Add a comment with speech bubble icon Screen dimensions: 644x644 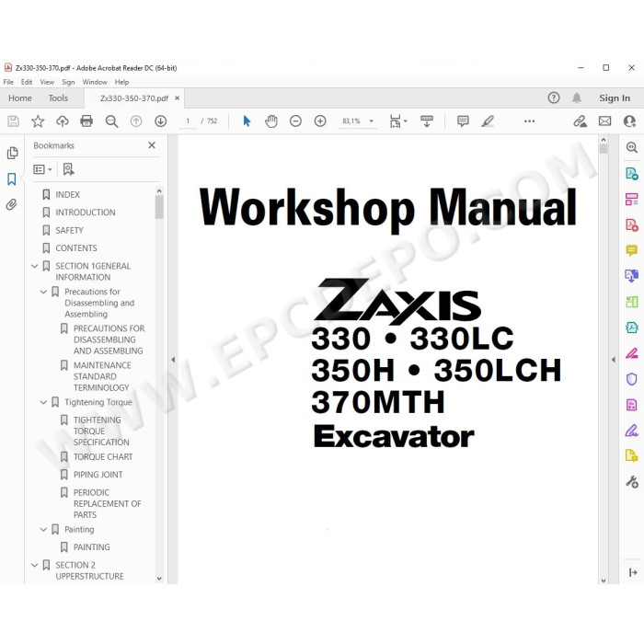click(x=463, y=121)
